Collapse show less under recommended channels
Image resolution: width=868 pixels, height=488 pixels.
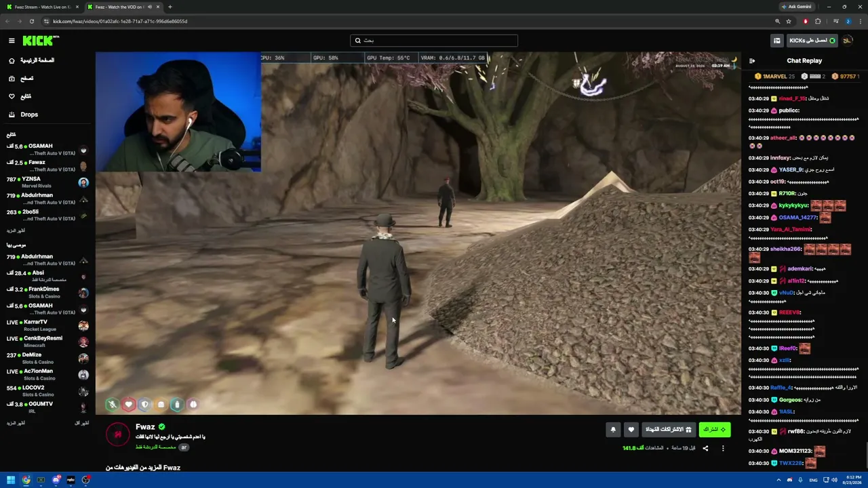pyautogui.click(x=81, y=423)
